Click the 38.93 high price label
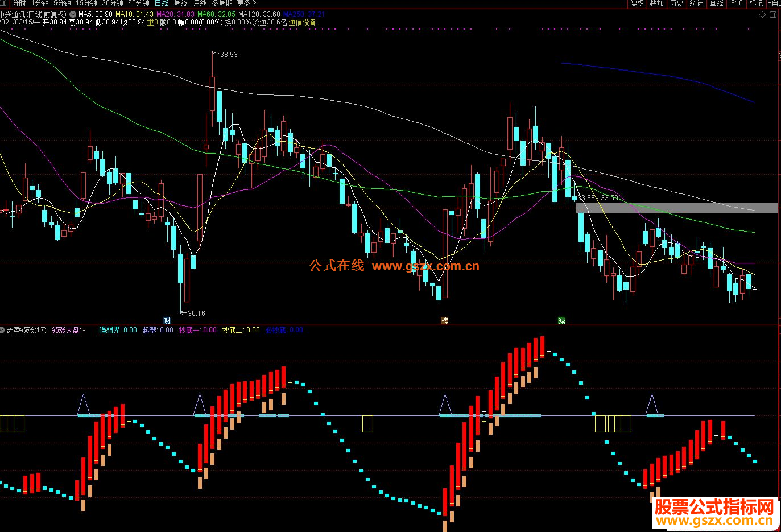The width and height of the screenshot is (781, 532). 229,55
